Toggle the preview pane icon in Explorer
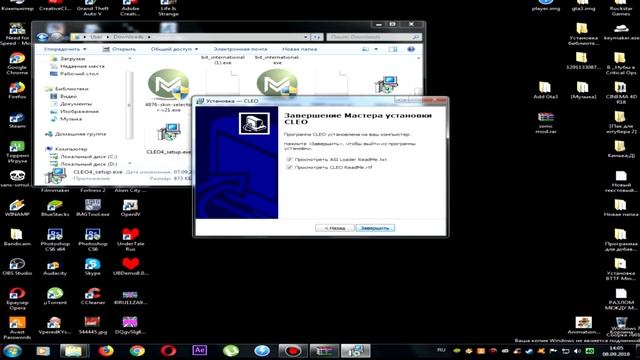 [393, 49]
